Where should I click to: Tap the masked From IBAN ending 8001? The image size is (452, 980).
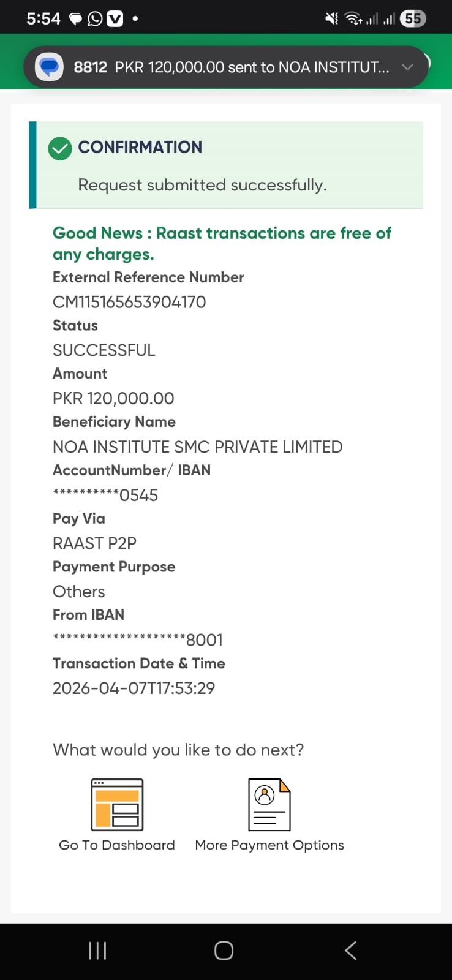138,640
